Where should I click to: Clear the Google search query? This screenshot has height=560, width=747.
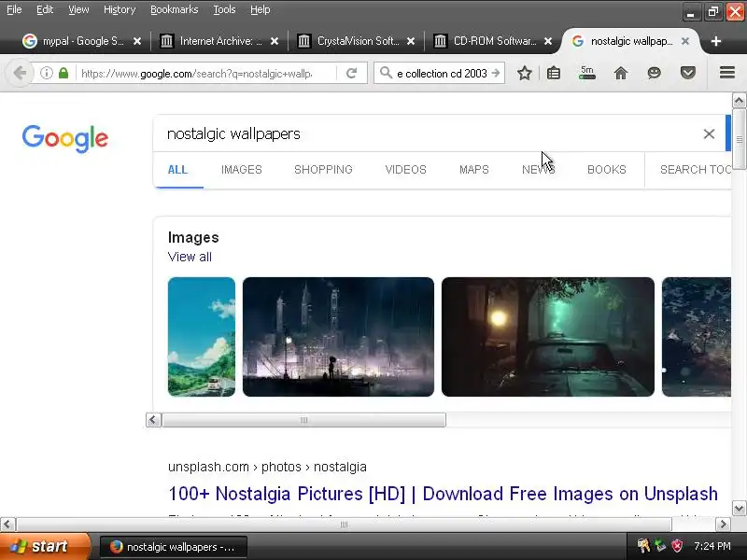[x=709, y=133]
